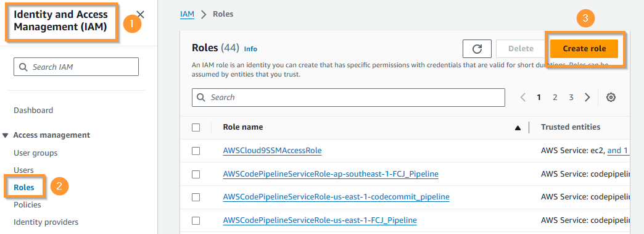Click the Create role button
This screenshot has width=644, height=234.
click(584, 49)
